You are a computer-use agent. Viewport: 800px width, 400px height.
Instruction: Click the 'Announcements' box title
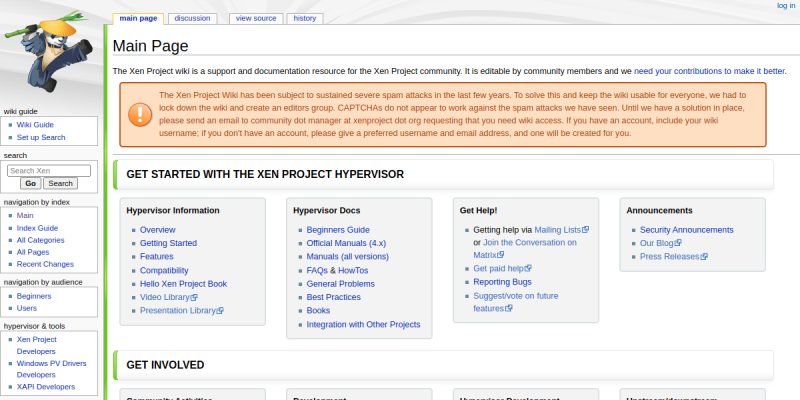[660, 210]
